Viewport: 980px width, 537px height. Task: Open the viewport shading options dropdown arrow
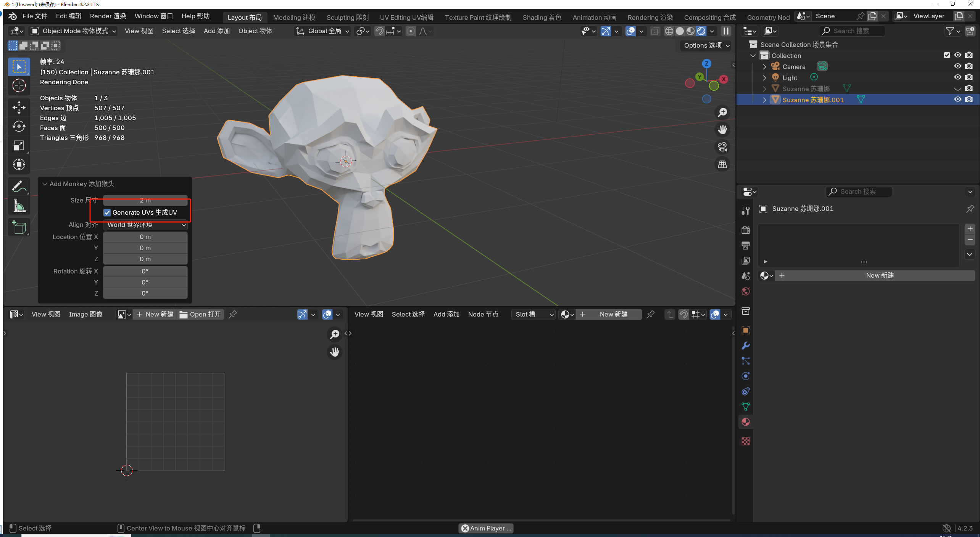[712, 31]
